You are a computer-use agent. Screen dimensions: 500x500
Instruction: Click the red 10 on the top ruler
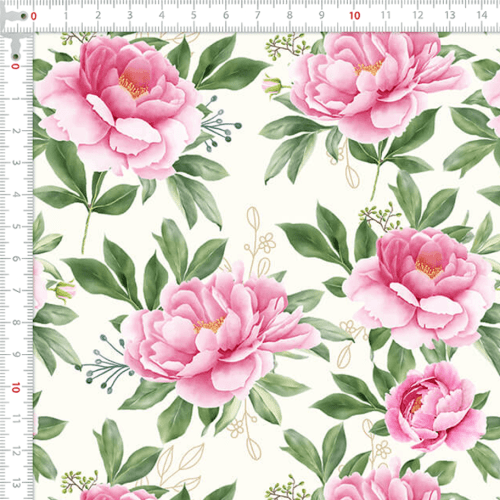coord(355,15)
